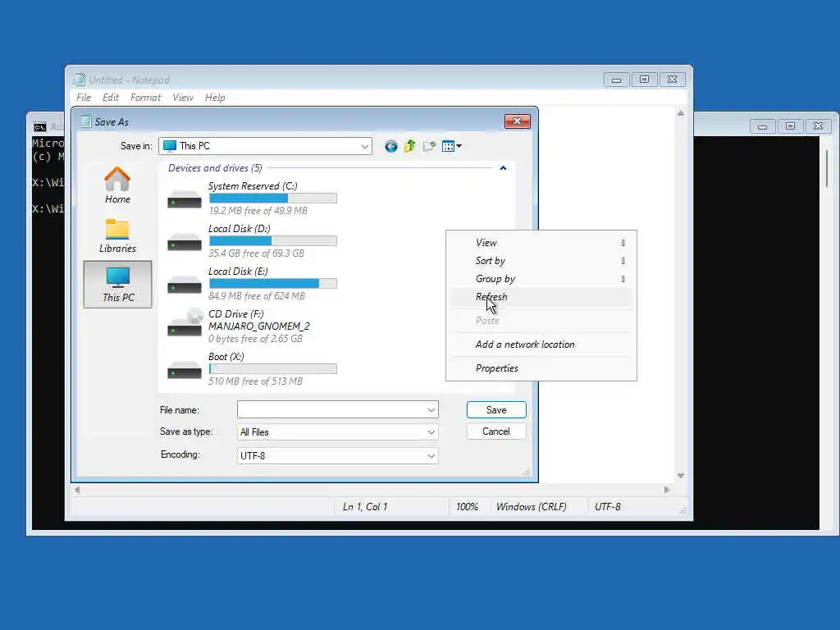Click the Boot (X:) usage bar
This screenshot has width=840, height=630.
pos(272,368)
